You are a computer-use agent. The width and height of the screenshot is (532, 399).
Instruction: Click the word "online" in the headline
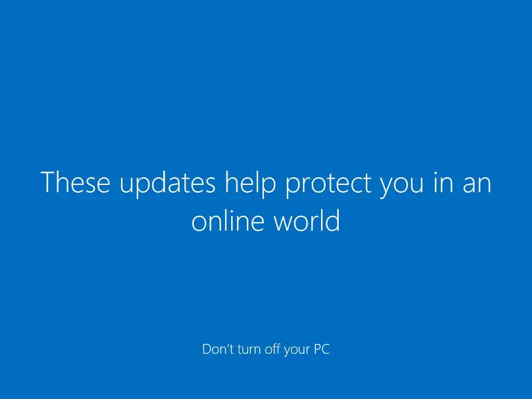[228, 220]
